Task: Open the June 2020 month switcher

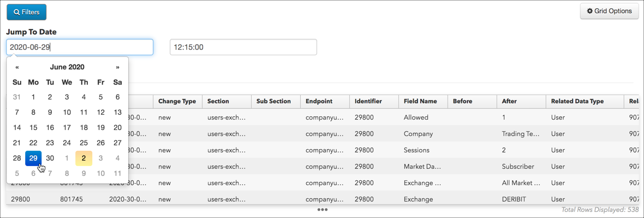Action: coord(67,67)
